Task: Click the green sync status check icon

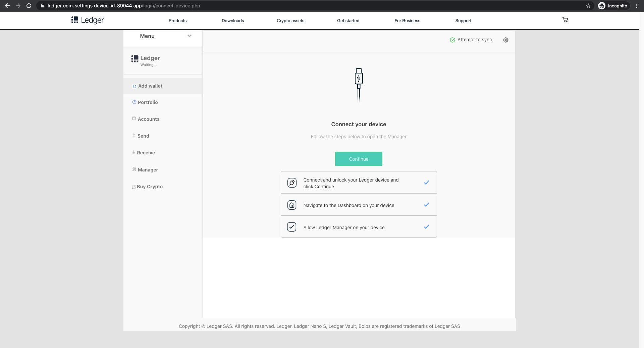Action: 452,40
